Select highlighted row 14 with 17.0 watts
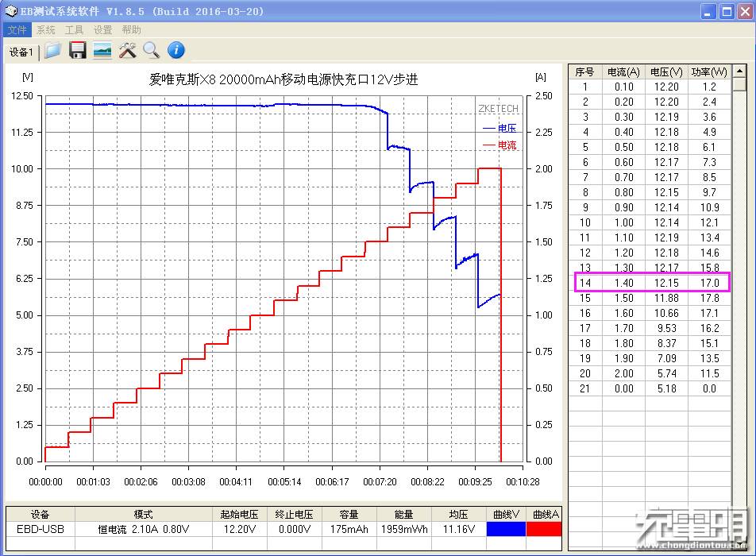The height and width of the screenshot is (556, 756). [650, 283]
